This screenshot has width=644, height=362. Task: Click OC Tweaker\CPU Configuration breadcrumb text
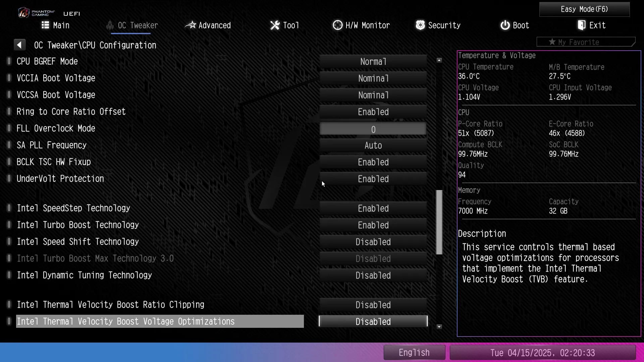pos(95,45)
